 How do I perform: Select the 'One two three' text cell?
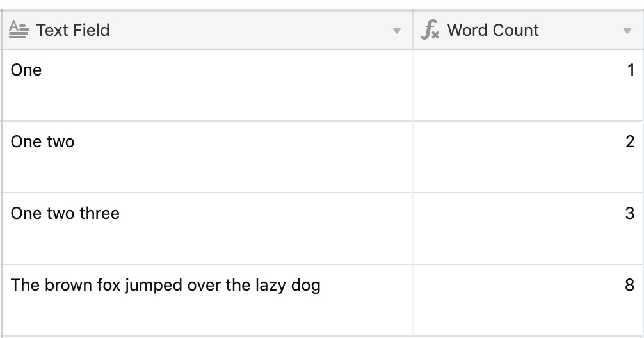(x=207, y=229)
